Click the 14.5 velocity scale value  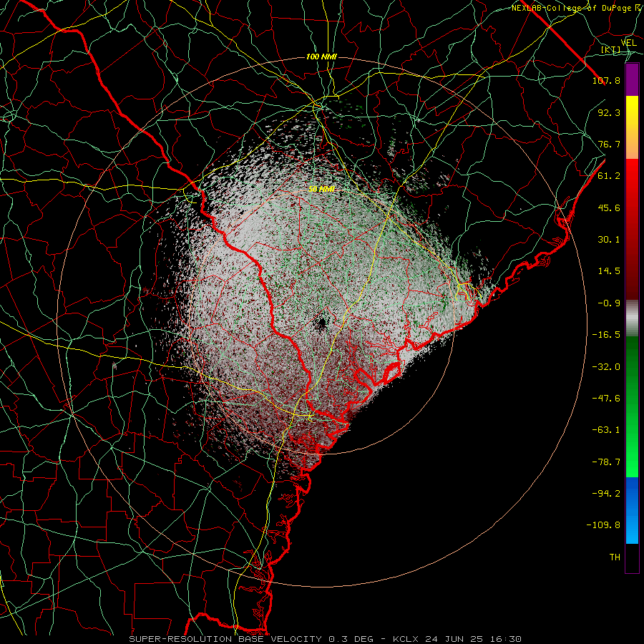click(x=609, y=271)
